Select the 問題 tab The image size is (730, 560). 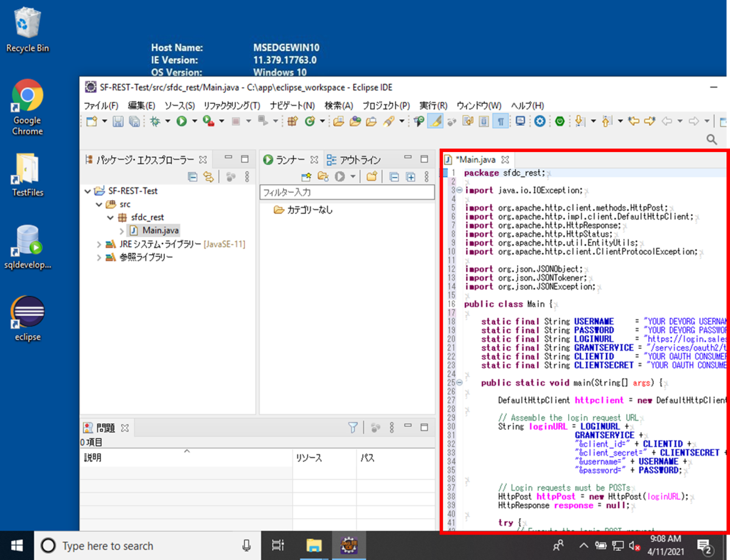pyautogui.click(x=105, y=427)
